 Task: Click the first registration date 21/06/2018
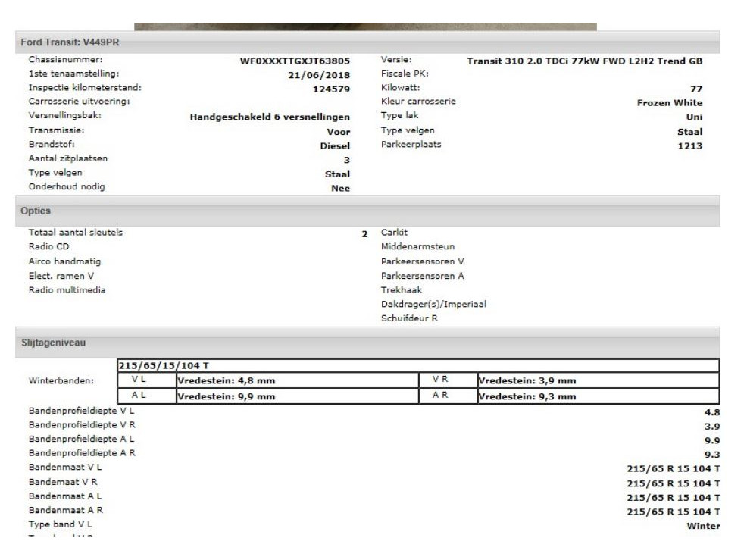coord(314,74)
